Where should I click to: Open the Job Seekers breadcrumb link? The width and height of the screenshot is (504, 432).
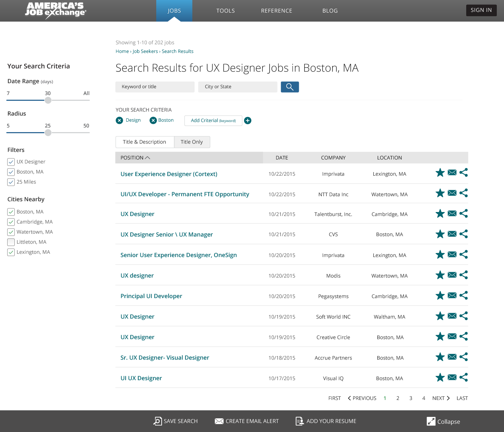click(145, 51)
